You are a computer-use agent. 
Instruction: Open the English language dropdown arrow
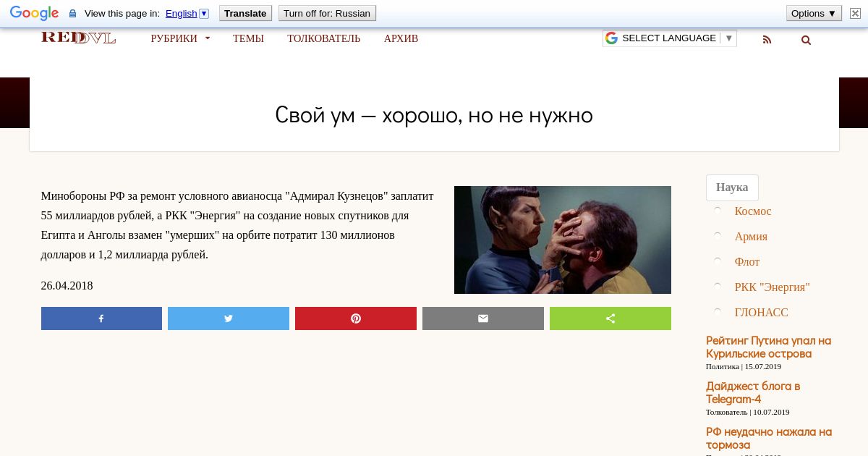(x=203, y=13)
